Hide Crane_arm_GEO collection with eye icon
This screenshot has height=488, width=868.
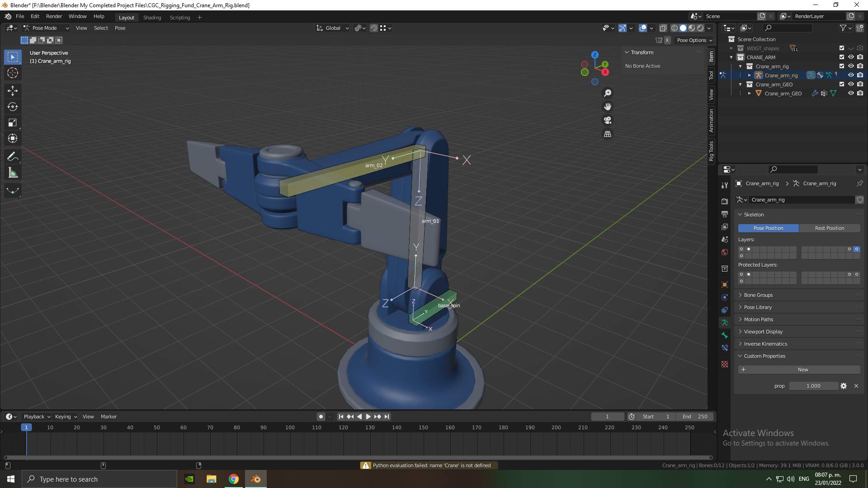(851, 84)
